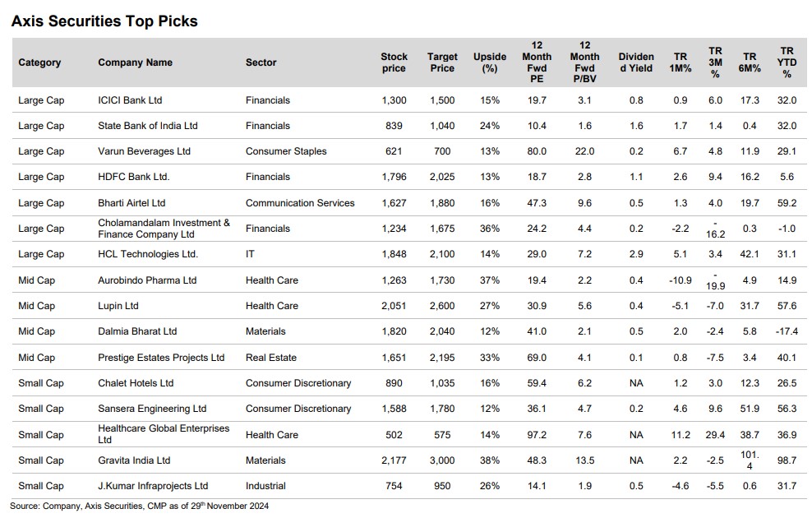This screenshot has width=812, height=518.
Task: Select the 'Bharti Airtel Ltd' company cell
Action: [x=131, y=203]
